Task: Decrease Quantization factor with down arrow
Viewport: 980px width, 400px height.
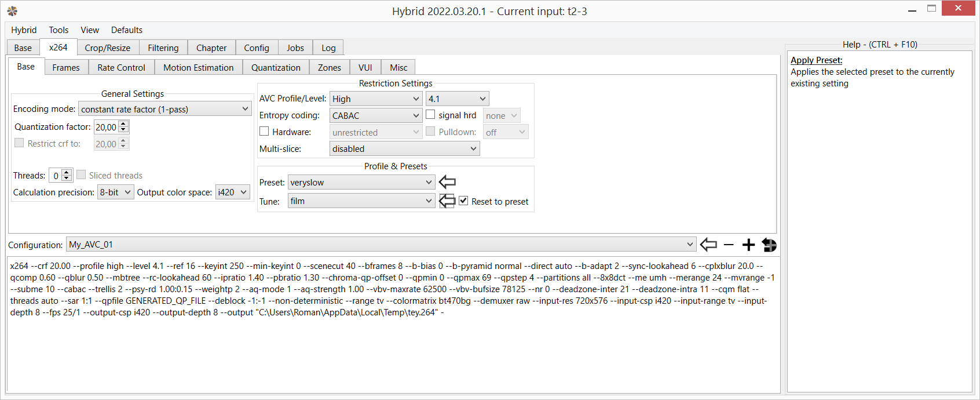Action: (123, 130)
